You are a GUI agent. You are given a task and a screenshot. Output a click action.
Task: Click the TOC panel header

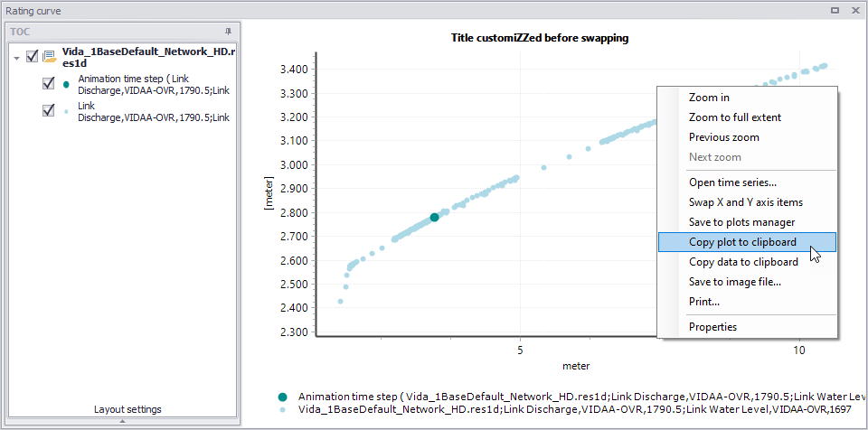122,32
